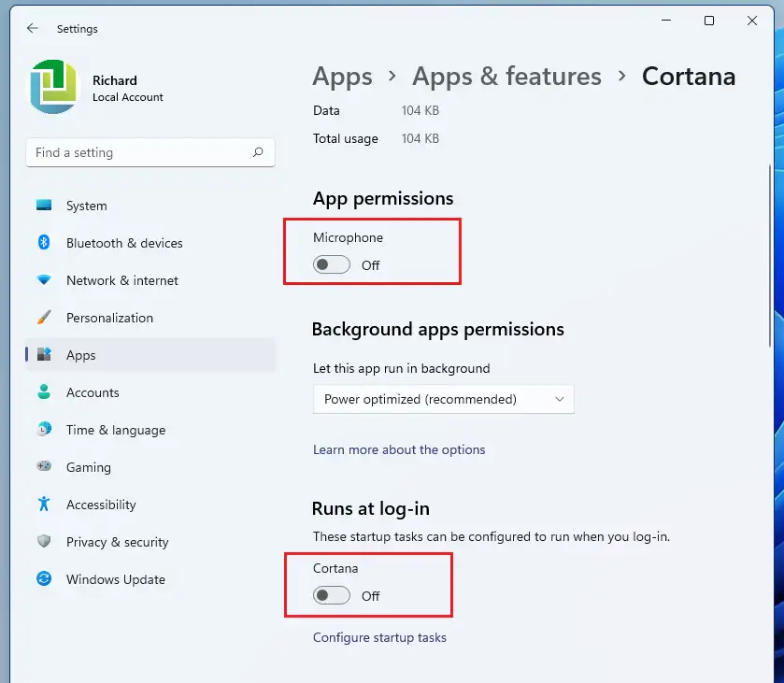Click the Bluetooth & devices icon
The height and width of the screenshot is (683, 784).
click(x=44, y=243)
